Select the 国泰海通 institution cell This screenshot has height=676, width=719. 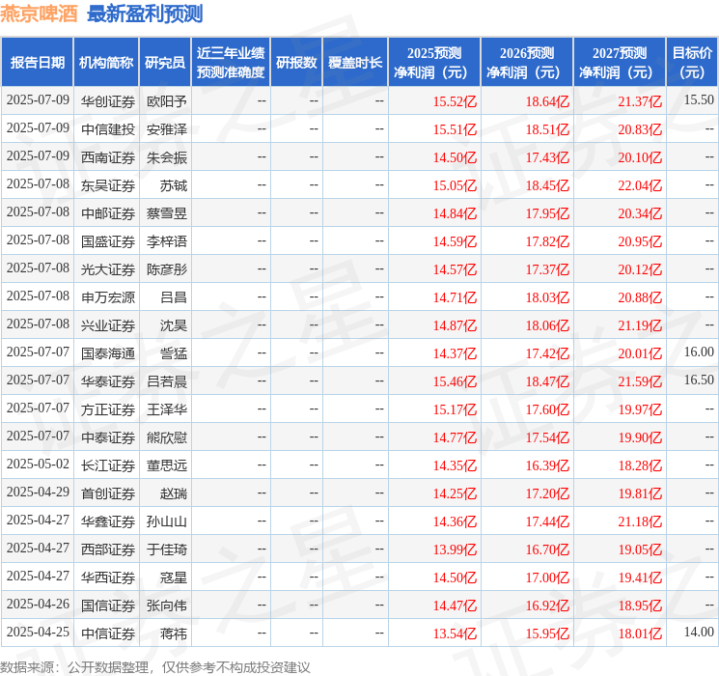coord(108,353)
